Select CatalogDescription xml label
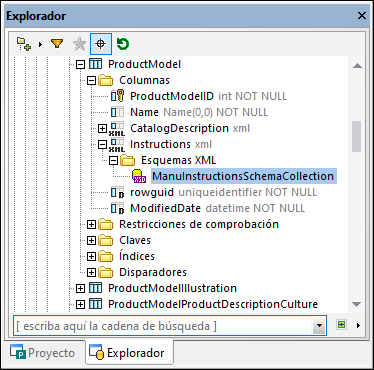The height and width of the screenshot is (370, 374). (x=190, y=128)
